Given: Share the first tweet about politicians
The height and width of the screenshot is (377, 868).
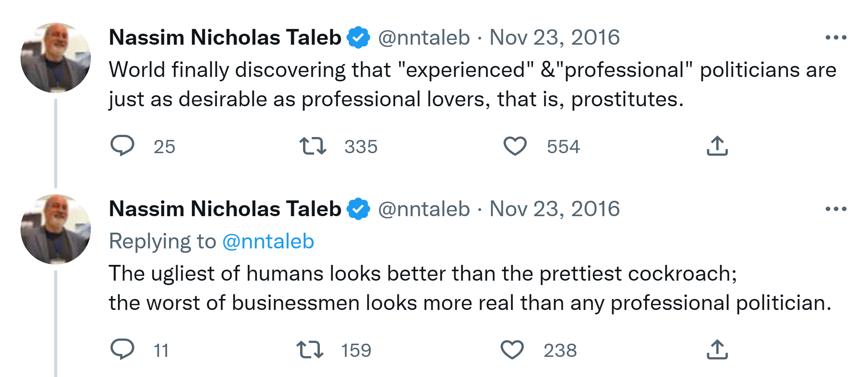Looking at the screenshot, I should click(717, 146).
